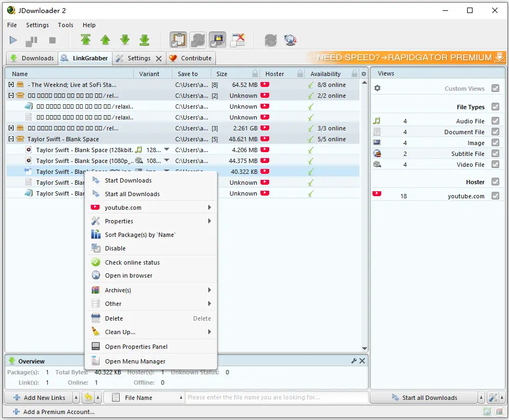The width and height of the screenshot is (509, 420).
Task: Move selection to top with double-up arrow
Action: (86, 40)
